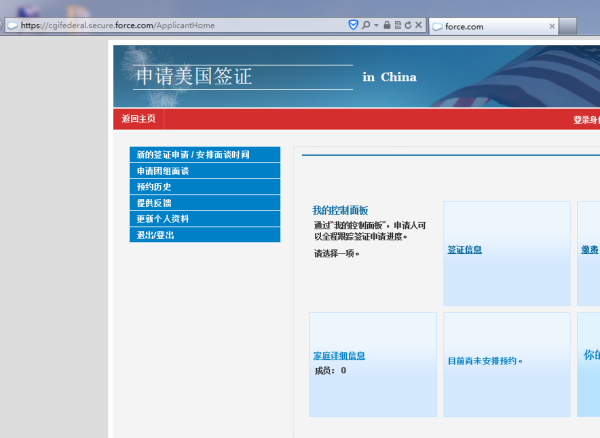Click the site favicon left of the URL
This screenshot has height=438, width=600.
(x=11, y=26)
